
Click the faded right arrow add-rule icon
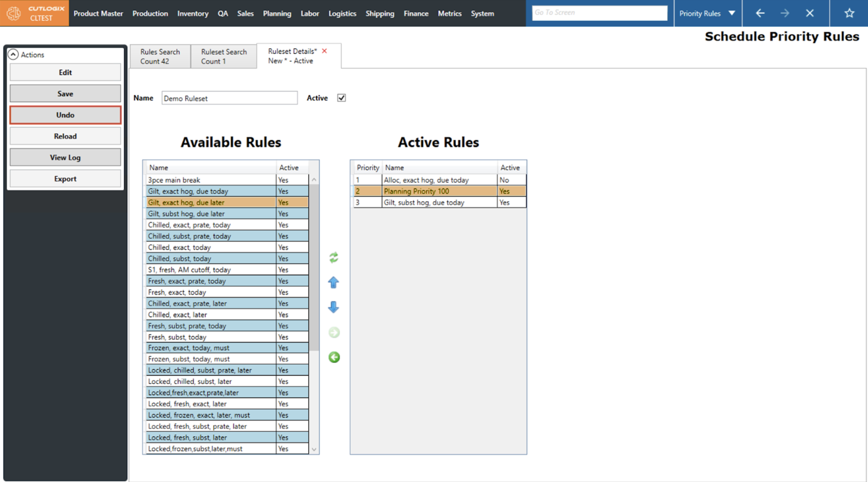(x=334, y=332)
